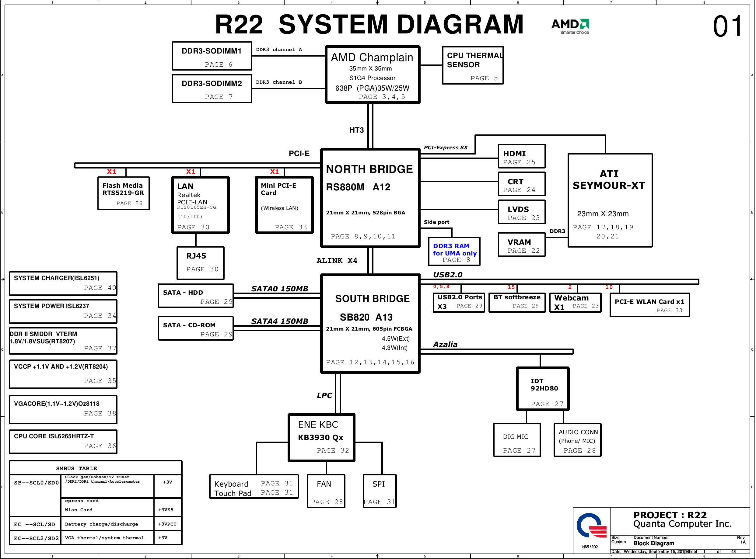The image size is (756, 559).
Task: Click the HDMI PAGE 25 block
Action: [522, 156]
